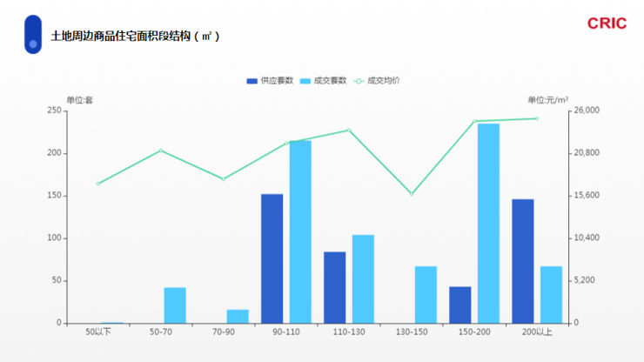Click the price line point at 200以上
Viewport: 644px width, 362px height.
click(x=537, y=118)
